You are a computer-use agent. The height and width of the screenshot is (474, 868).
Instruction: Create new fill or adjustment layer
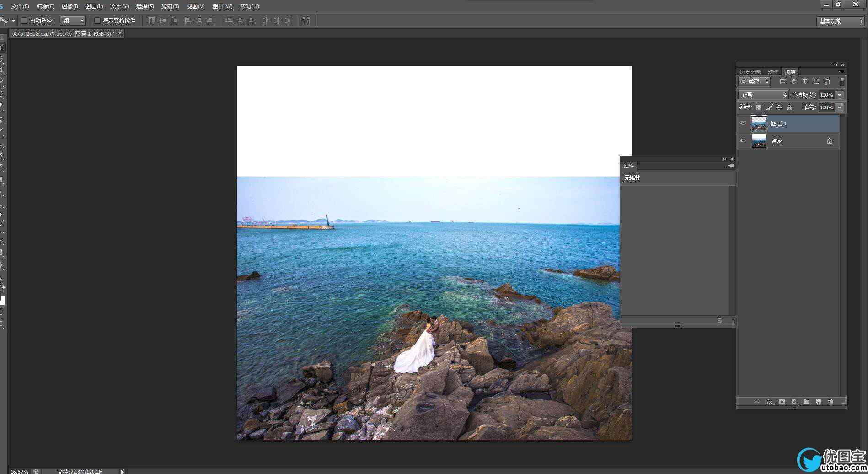[x=794, y=402]
